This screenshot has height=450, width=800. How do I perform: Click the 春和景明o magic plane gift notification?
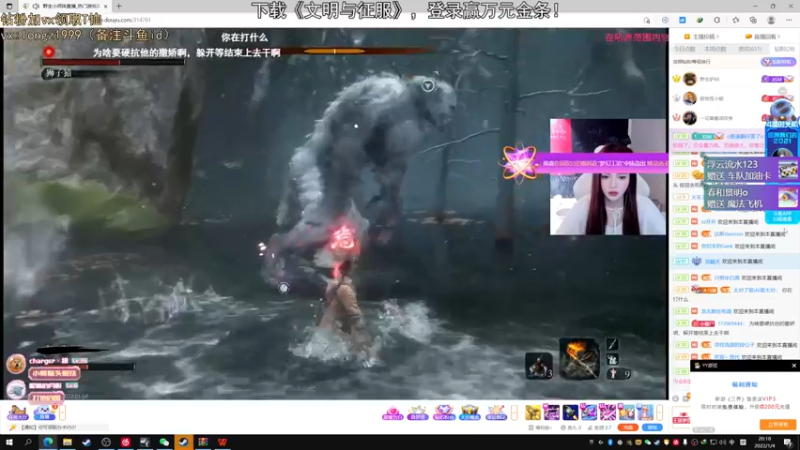point(751,198)
